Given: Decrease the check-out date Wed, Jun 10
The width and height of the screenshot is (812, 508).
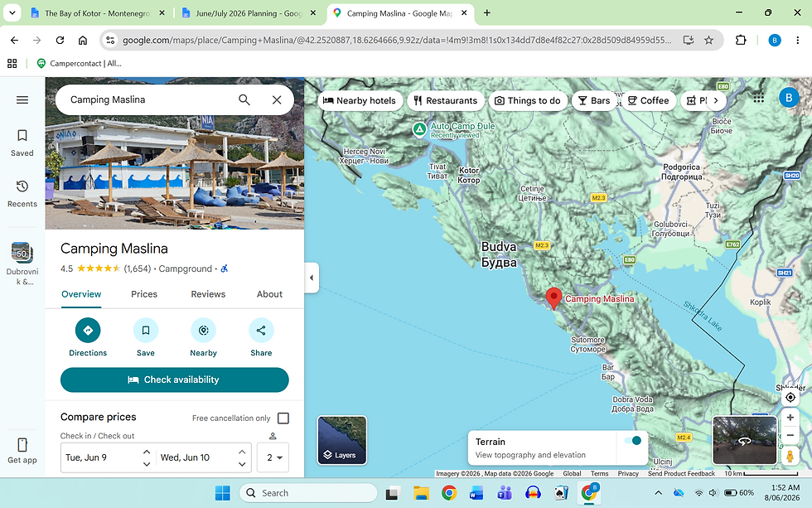Looking at the screenshot, I should (x=242, y=464).
